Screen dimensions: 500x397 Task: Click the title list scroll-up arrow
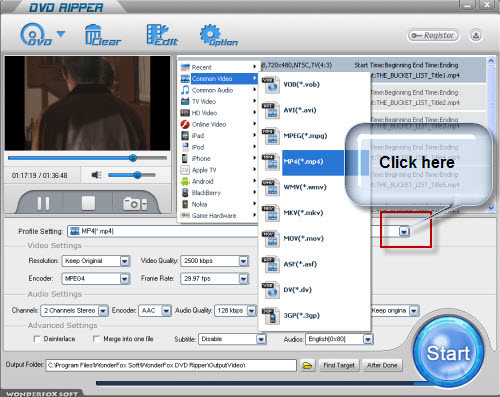[x=491, y=61]
